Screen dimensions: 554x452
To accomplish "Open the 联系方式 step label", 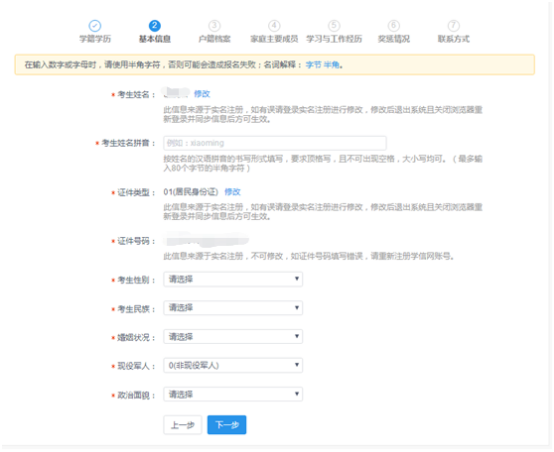I will tap(454, 39).
